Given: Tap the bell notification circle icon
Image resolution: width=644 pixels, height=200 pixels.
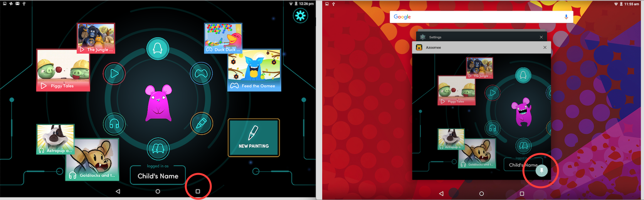Looking at the screenshot, I should click(158, 48).
